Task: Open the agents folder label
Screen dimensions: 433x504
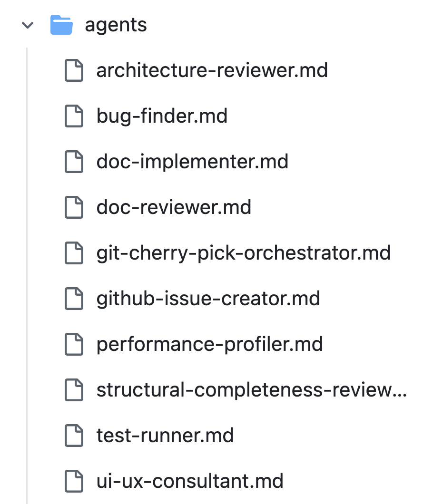Action: [x=116, y=25]
